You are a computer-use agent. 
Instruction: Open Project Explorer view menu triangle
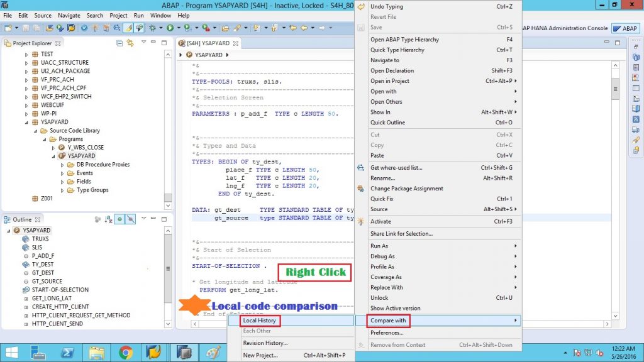[144, 42]
